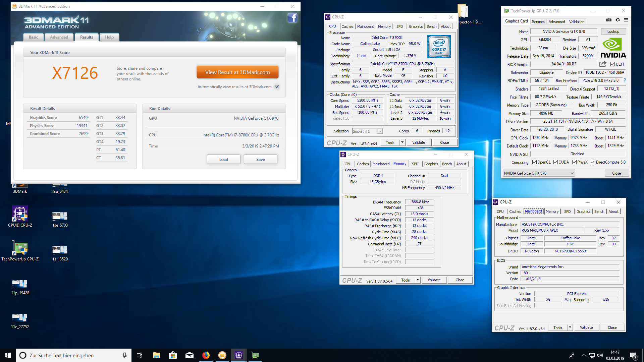The width and height of the screenshot is (644, 362).
Task: Toggle CUDA checkbox
Action: pos(555,162)
